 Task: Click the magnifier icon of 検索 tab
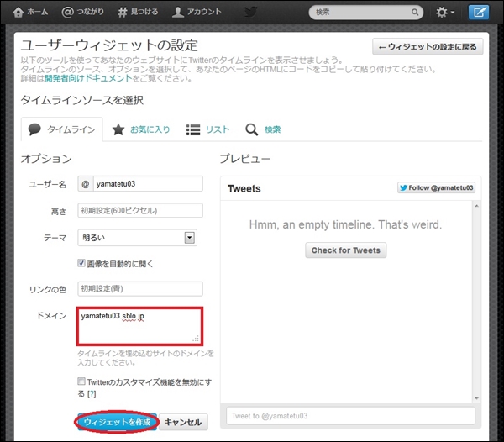tap(252, 129)
